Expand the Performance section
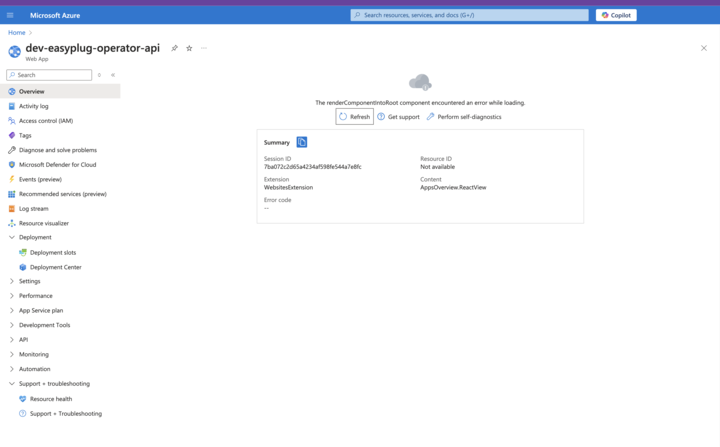 (x=12, y=296)
